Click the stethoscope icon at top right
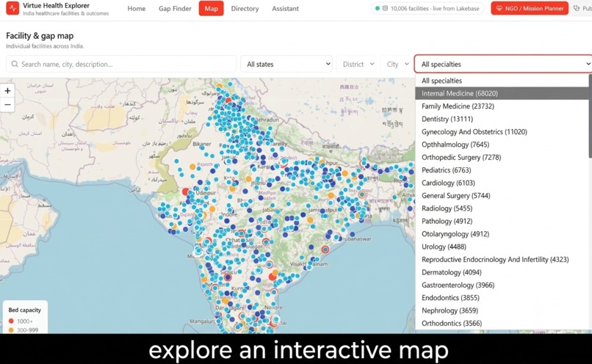592x364 pixels. tap(577, 8)
